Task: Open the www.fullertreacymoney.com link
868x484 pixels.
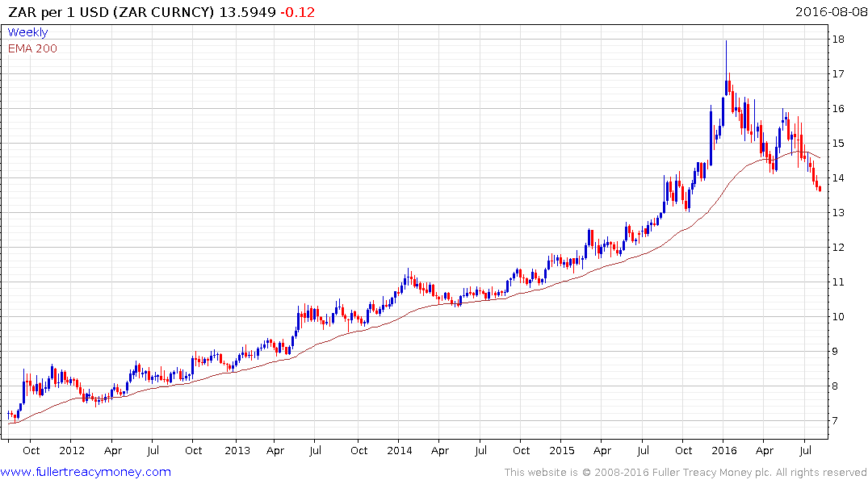Action: 86,472
